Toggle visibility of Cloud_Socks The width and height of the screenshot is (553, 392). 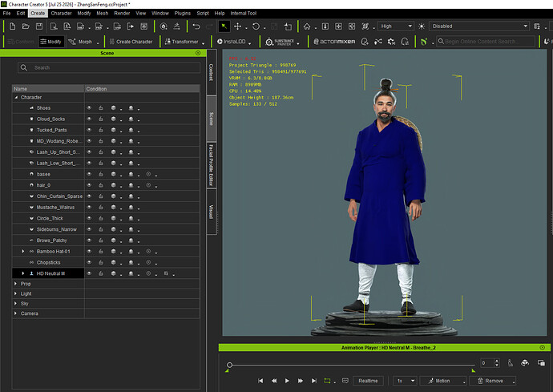coord(89,119)
